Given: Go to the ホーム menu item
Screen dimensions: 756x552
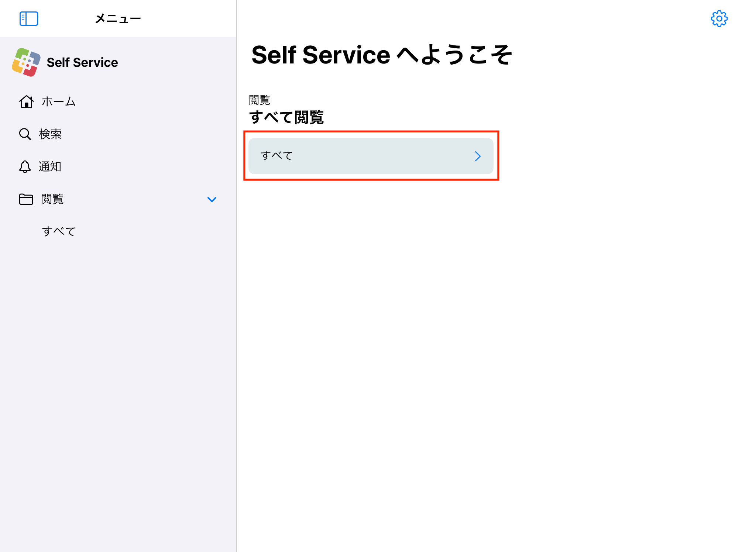Looking at the screenshot, I should (x=59, y=101).
